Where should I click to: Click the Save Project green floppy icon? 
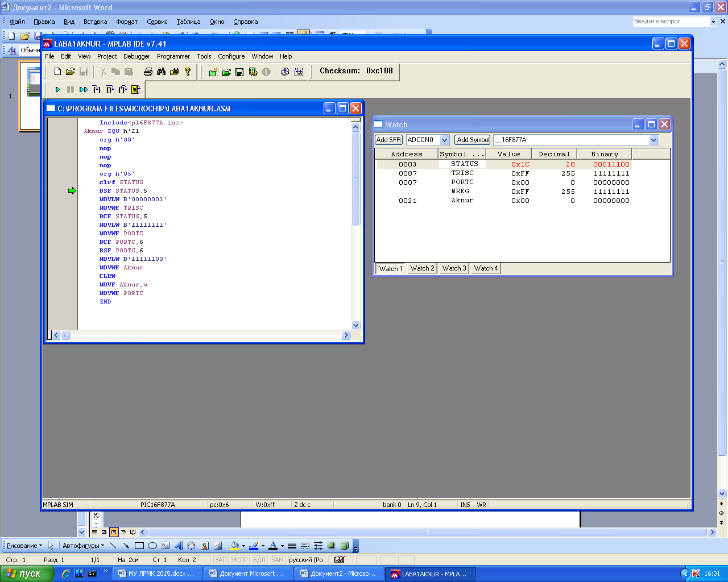[239, 72]
